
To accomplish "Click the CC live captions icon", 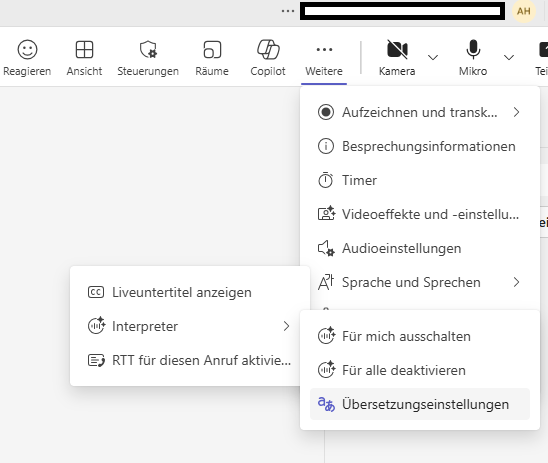I will (x=96, y=292).
